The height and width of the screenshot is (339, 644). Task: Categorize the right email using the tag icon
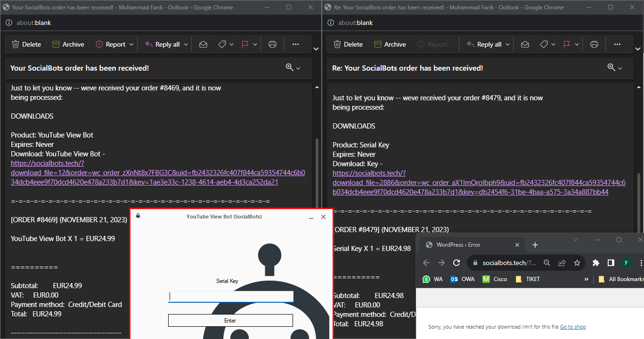click(x=544, y=44)
